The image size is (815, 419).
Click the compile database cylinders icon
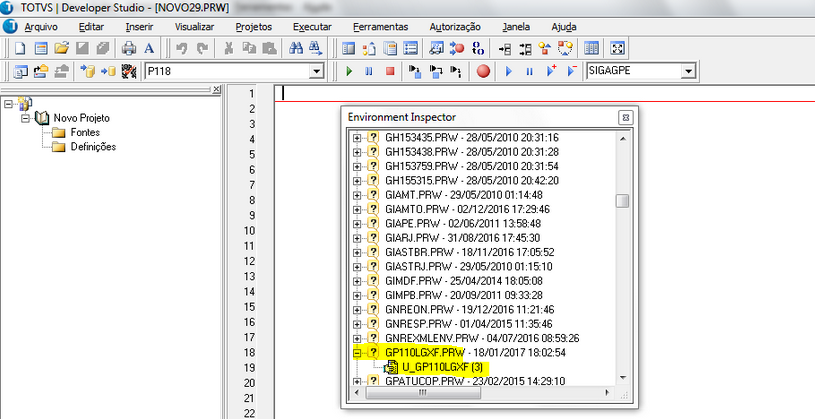pyautogui.click(x=88, y=71)
